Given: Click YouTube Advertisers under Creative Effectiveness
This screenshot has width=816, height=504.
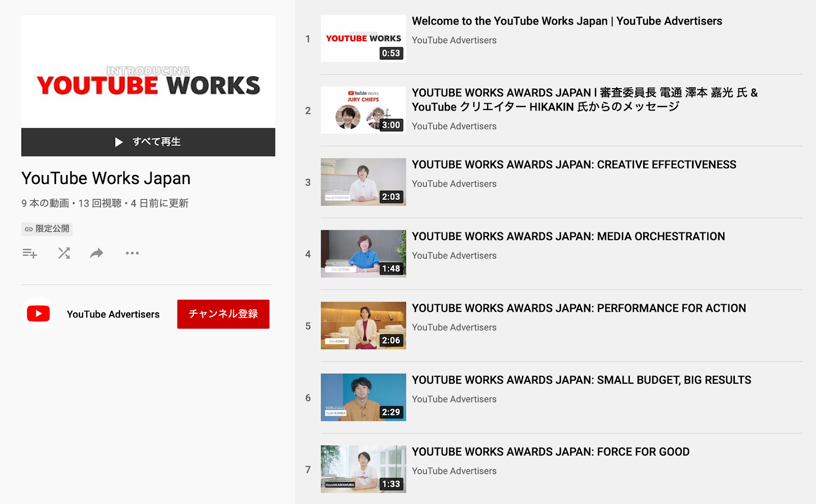Looking at the screenshot, I should click(x=454, y=184).
